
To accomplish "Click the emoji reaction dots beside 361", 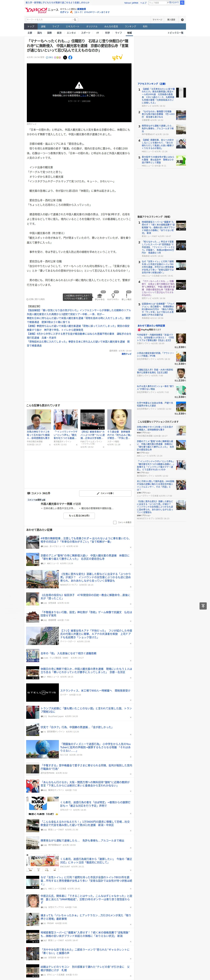I will pyautogui.click(x=58, y=57).
